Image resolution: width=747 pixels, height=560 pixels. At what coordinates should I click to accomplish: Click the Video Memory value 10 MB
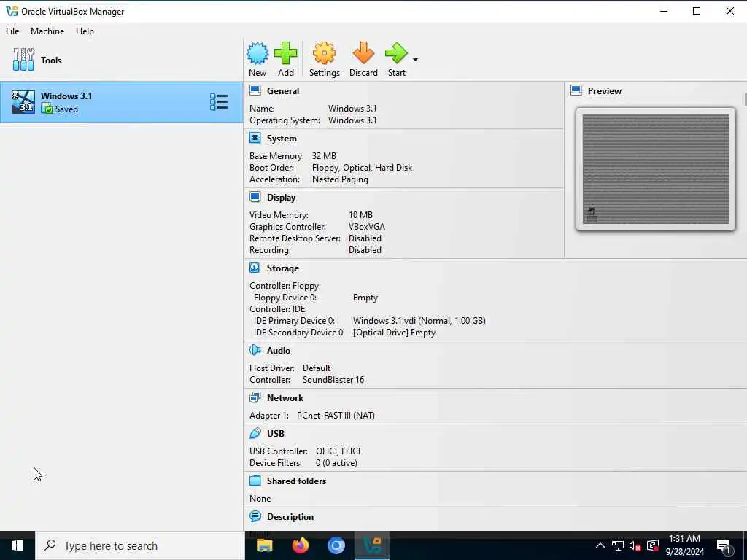click(x=360, y=215)
